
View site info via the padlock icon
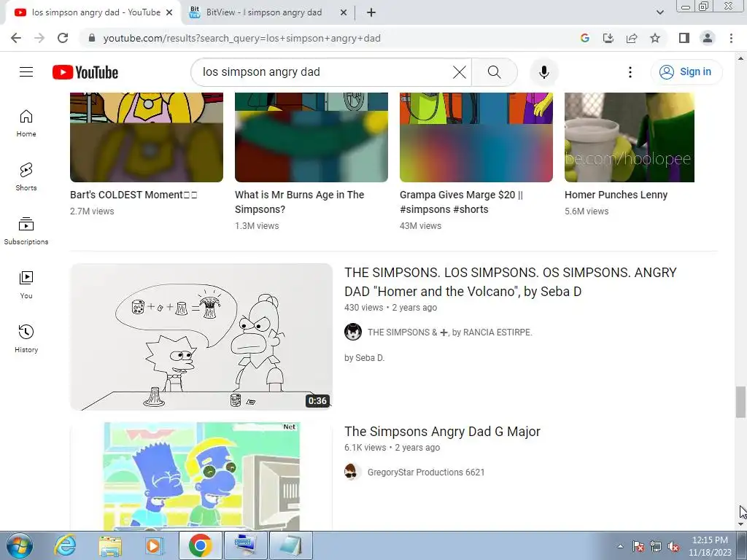point(92,38)
